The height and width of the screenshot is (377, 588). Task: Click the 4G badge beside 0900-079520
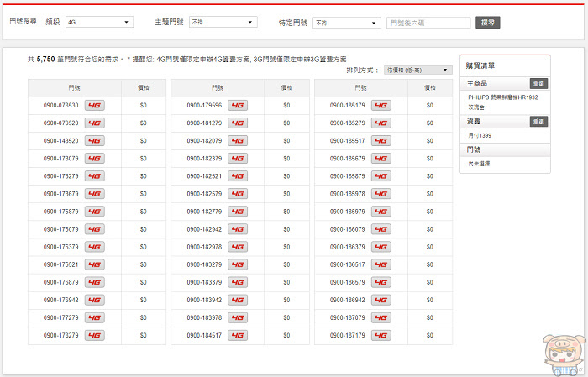point(94,123)
